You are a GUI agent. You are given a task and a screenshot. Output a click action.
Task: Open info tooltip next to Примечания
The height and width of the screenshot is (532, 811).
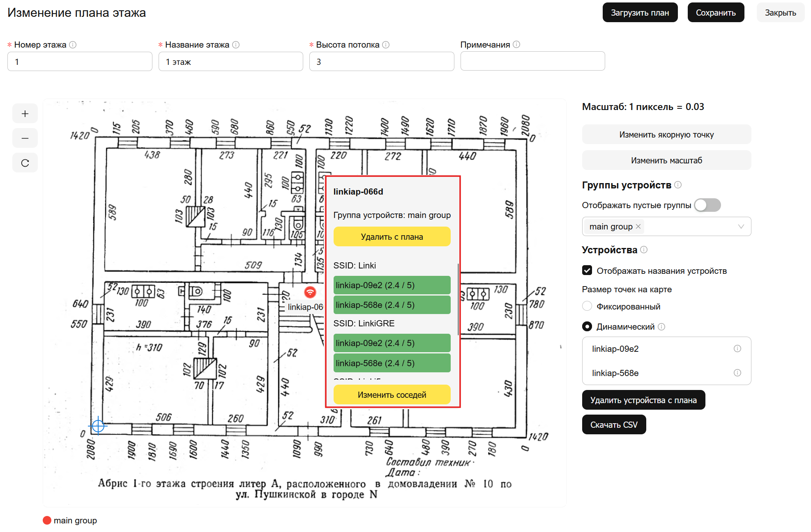click(516, 44)
